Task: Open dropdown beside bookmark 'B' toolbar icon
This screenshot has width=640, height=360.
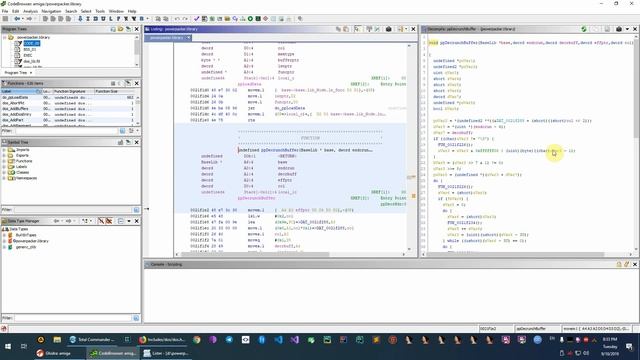Action: click(x=147, y=19)
